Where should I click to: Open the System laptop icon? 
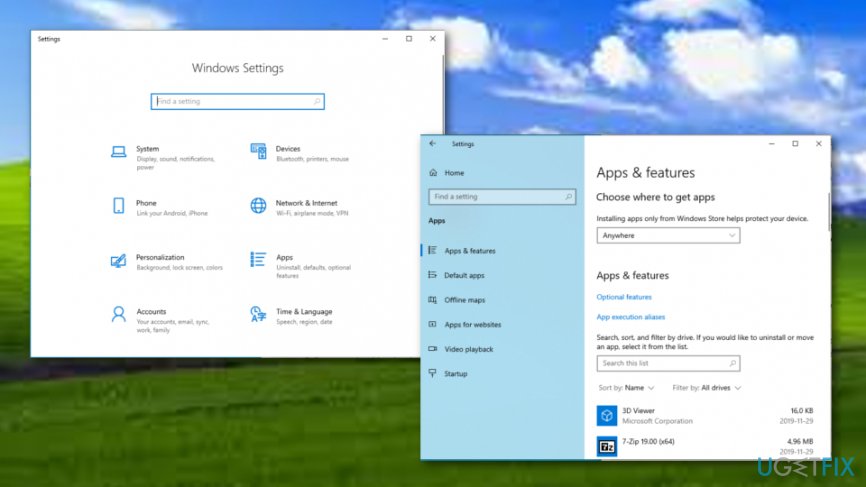click(x=118, y=151)
